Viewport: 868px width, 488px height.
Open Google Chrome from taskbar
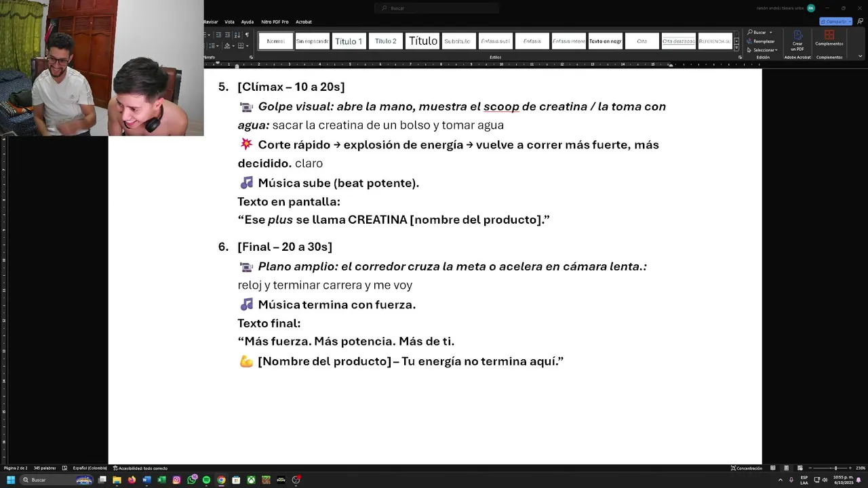(221, 480)
